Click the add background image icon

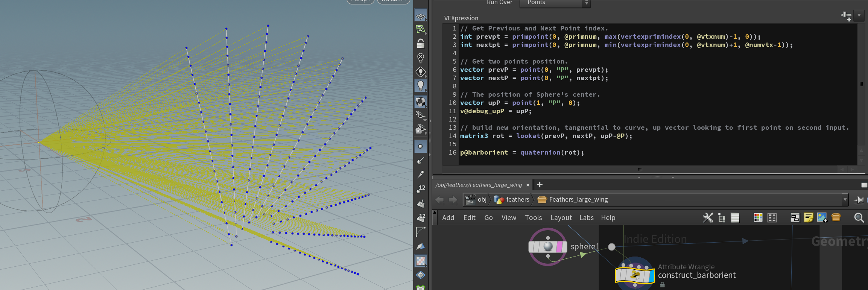pyautogui.click(x=822, y=218)
